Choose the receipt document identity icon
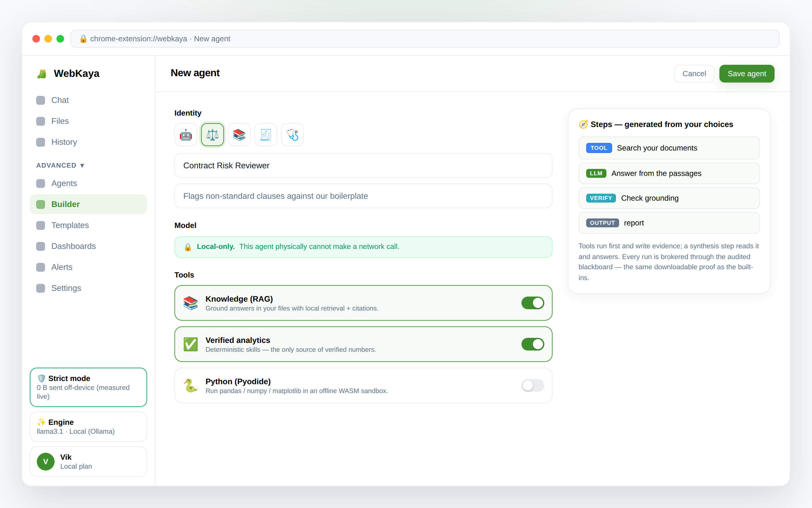 tap(266, 135)
